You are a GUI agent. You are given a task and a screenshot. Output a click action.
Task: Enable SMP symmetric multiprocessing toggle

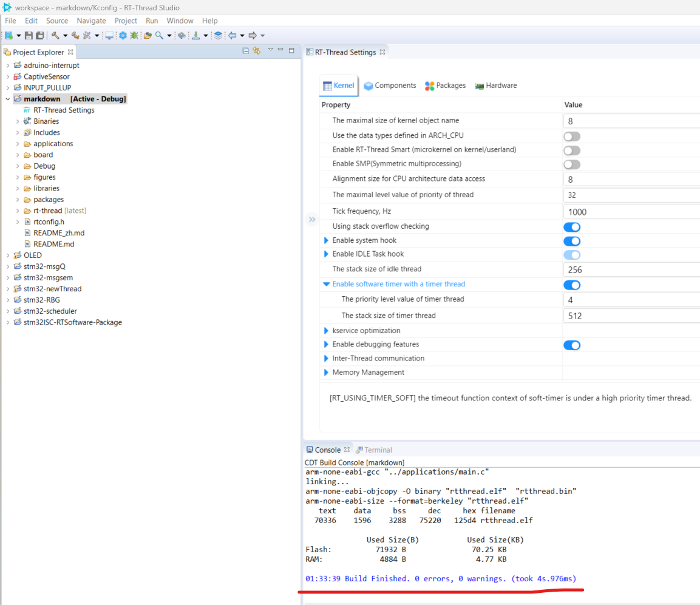571,164
